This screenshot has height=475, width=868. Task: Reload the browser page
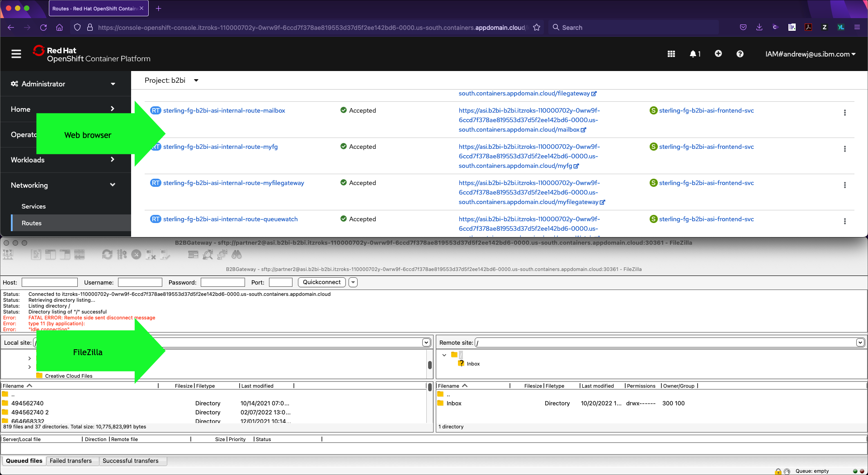click(x=43, y=27)
